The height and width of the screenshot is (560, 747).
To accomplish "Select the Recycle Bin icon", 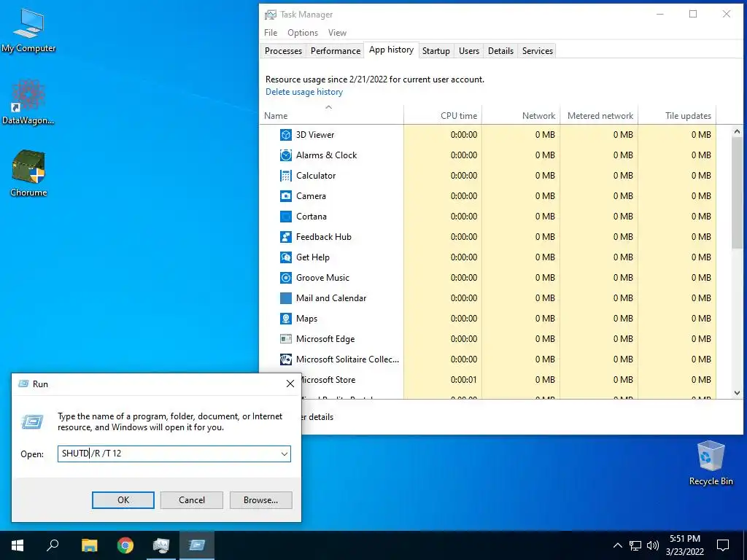I will click(x=711, y=463).
